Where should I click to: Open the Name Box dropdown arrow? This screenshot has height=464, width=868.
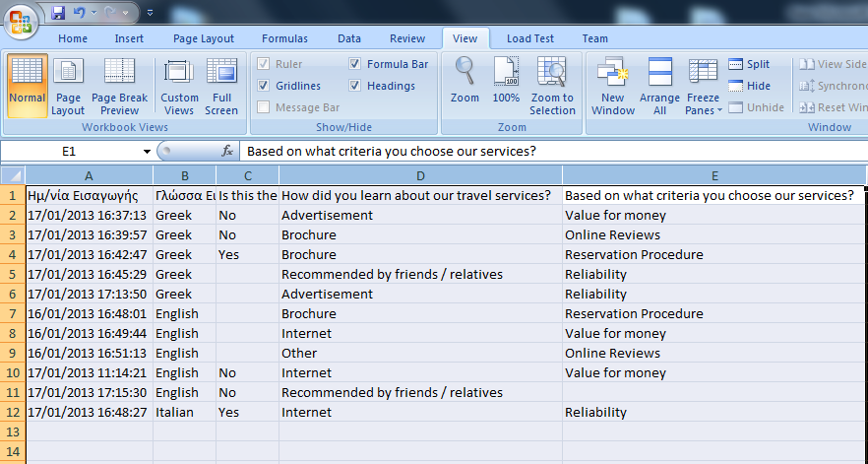tap(147, 152)
